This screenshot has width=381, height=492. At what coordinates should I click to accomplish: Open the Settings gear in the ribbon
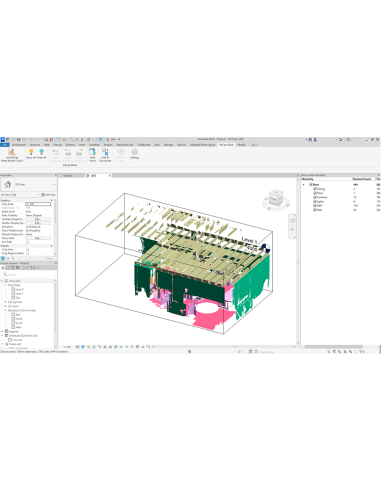point(134,152)
